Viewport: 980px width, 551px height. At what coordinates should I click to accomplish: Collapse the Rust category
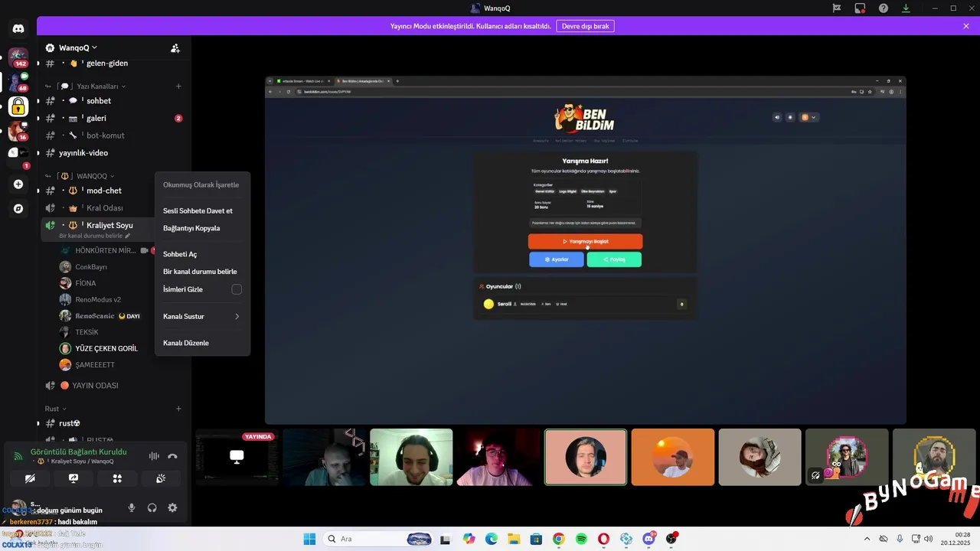tap(55, 409)
